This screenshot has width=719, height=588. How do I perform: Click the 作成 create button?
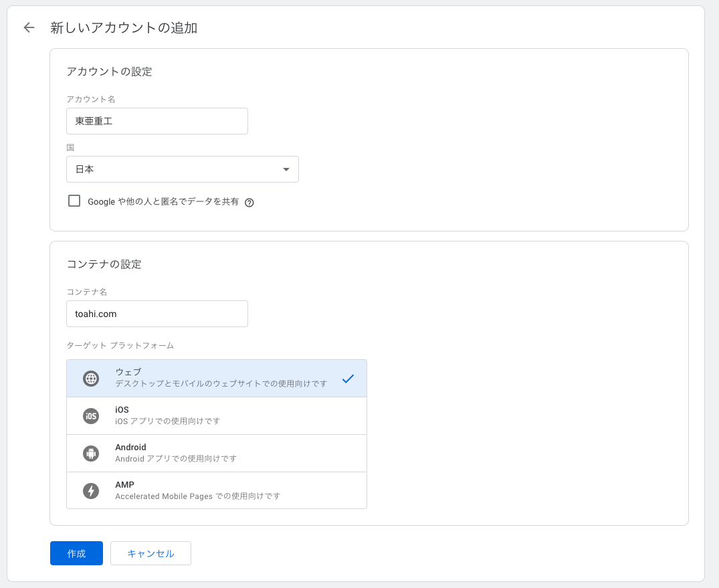click(x=76, y=553)
